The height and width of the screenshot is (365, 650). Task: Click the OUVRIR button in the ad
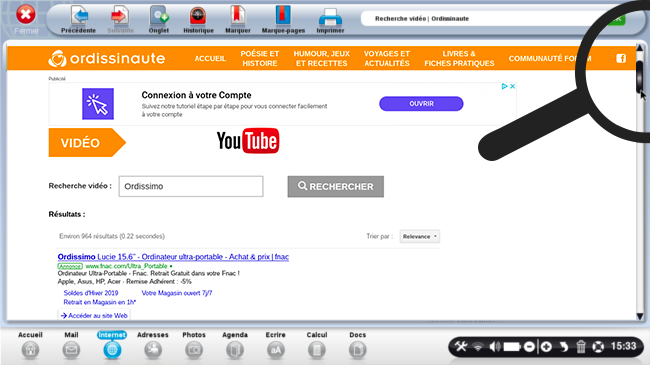click(421, 104)
